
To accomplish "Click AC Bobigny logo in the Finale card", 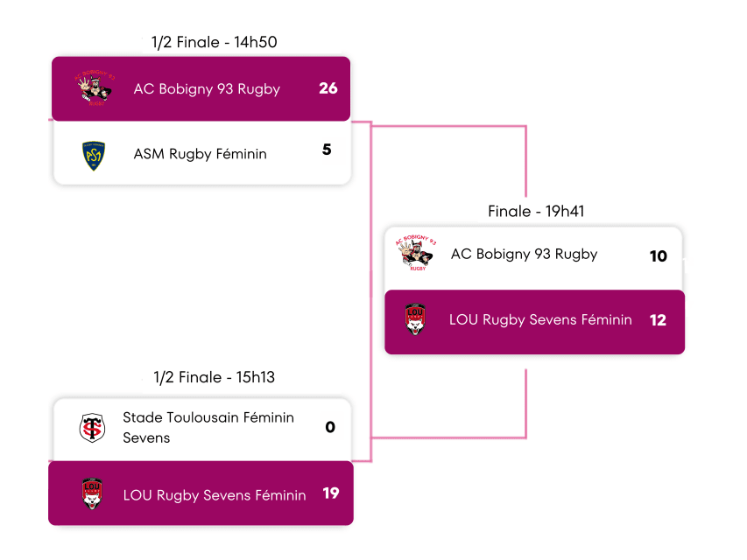I will point(415,255).
